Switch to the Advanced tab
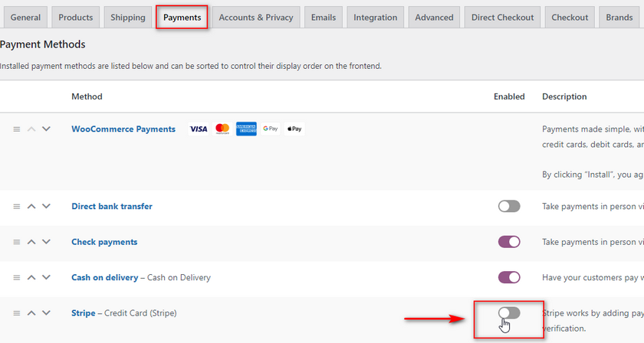This screenshot has height=343, width=644. tap(434, 18)
